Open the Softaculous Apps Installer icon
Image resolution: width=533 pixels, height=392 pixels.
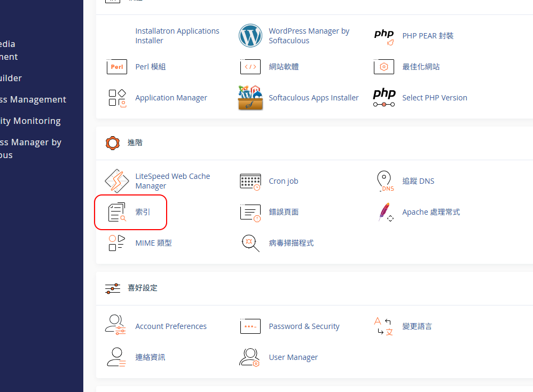point(250,98)
